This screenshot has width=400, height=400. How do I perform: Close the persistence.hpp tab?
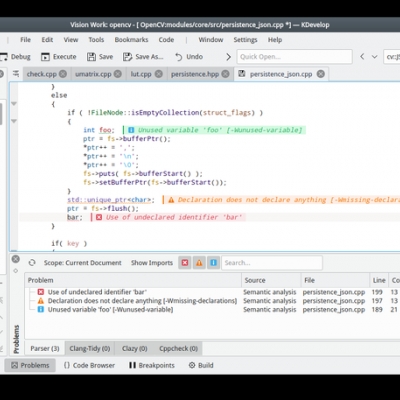click(226, 74)
